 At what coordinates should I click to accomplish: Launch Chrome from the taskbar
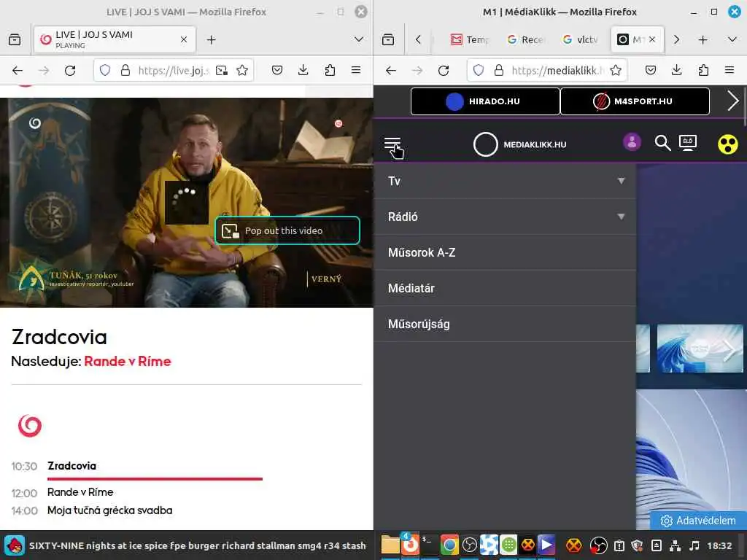pyautogui.click(x=449, y=545)
